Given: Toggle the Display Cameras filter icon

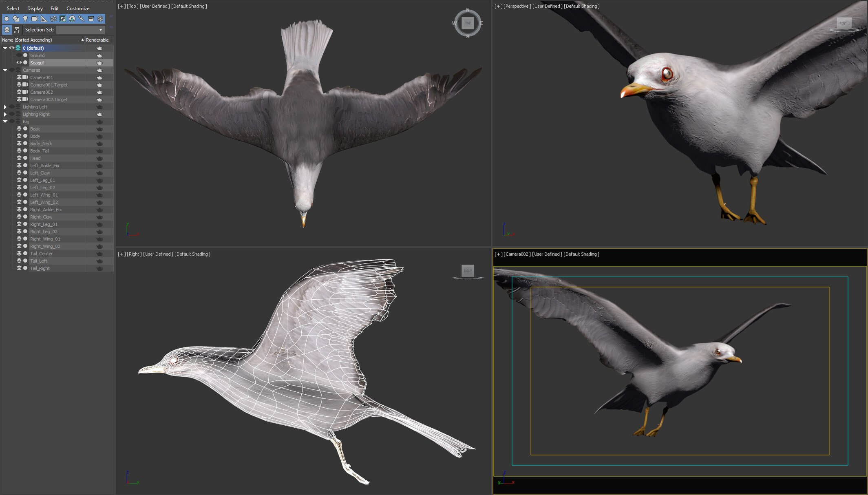Looking at the screenshot, I should (35, 19).
